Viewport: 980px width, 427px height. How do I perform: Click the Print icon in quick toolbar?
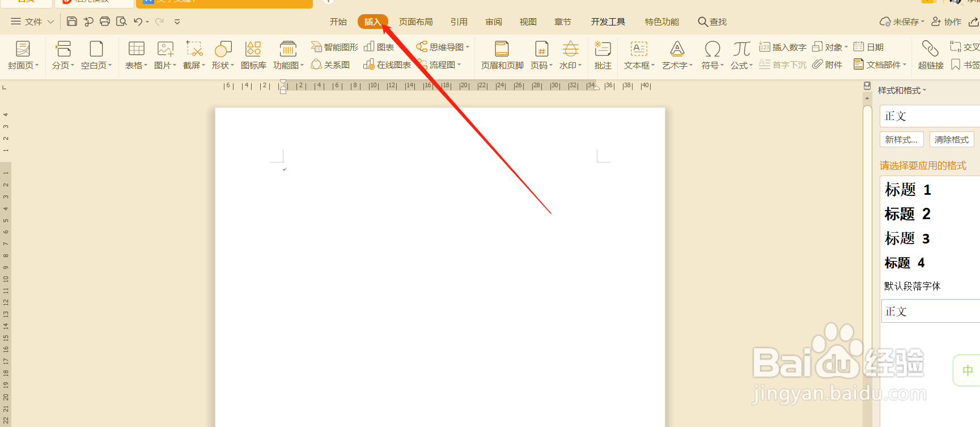click(105, 22)
